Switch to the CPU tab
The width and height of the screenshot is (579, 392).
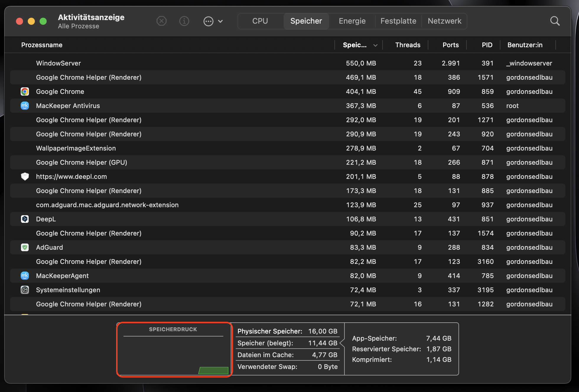pos(260,21)
